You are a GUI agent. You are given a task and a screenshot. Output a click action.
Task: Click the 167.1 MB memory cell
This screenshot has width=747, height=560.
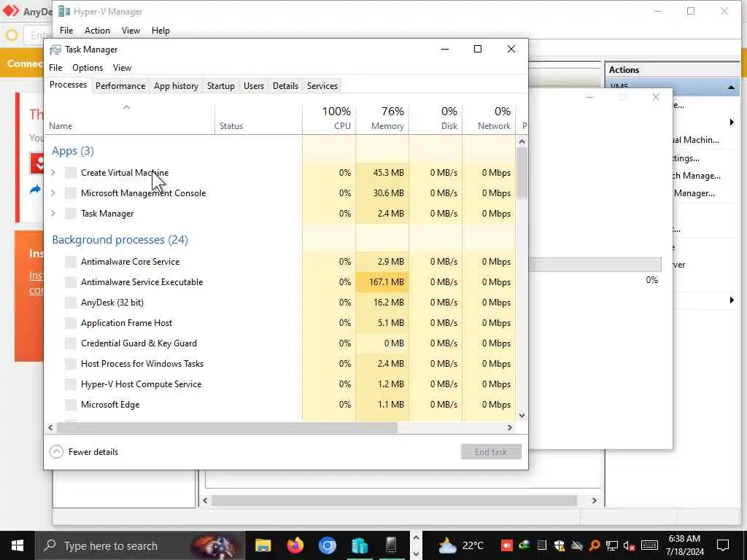tap(382, 282)
